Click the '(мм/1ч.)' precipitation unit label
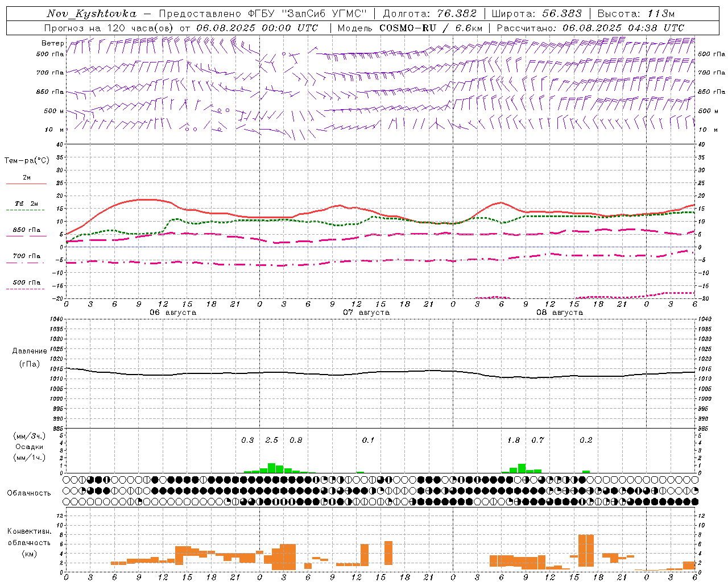The image size is (728, 582). click(28, 458)
